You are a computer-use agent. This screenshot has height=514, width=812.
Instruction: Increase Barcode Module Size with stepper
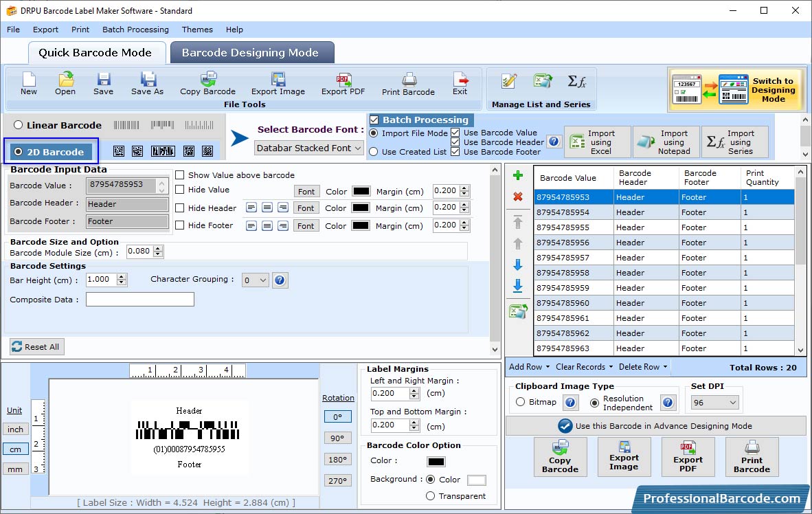tap(159, 248)
